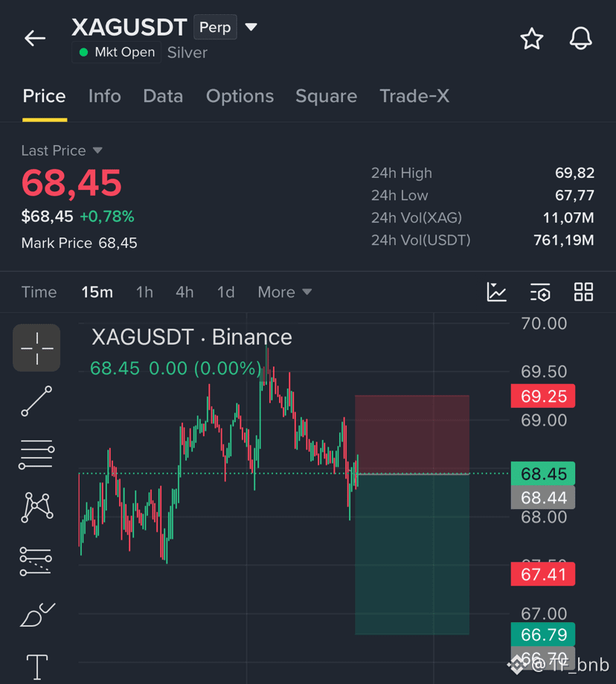This screenshot has height=684, width=616.
Task: Open the grid layout icon
Action: [583, 292]
